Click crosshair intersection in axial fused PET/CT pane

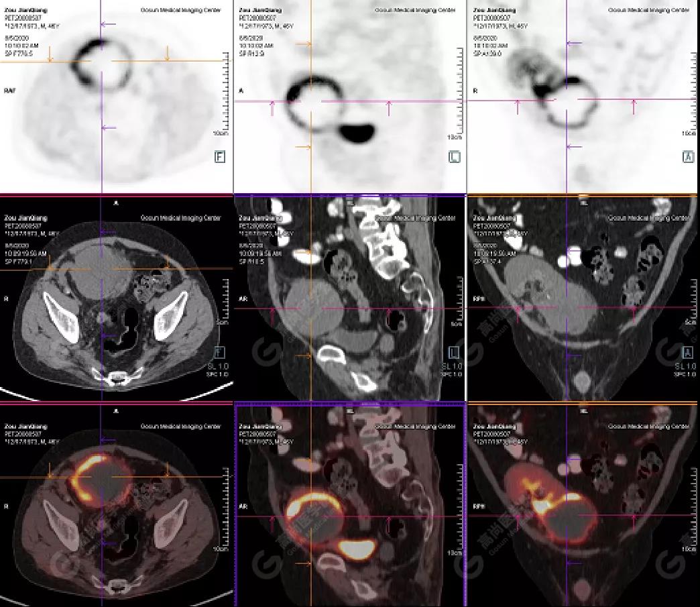click(101, 477)
